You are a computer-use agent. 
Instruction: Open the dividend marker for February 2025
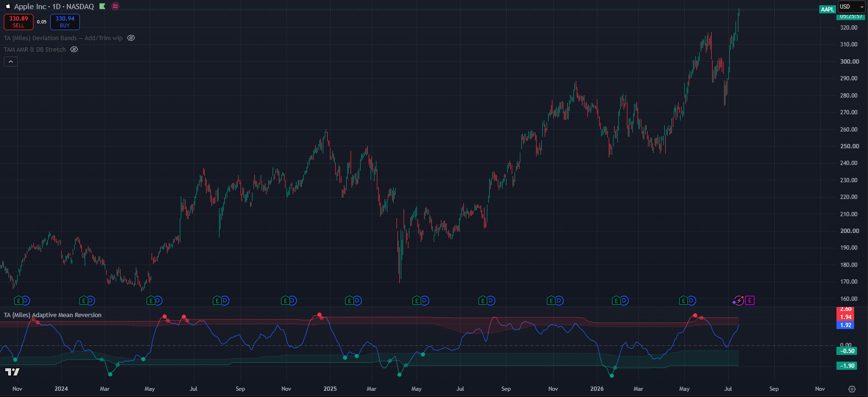point(357,300)
